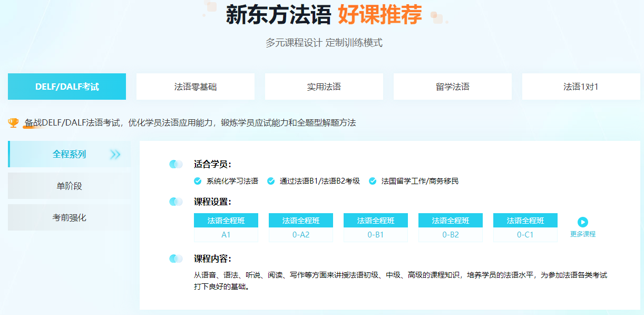Click the course content paragraph starting 从语音、语法
This screenshot has width=644, height=315.
click(401, 281)
